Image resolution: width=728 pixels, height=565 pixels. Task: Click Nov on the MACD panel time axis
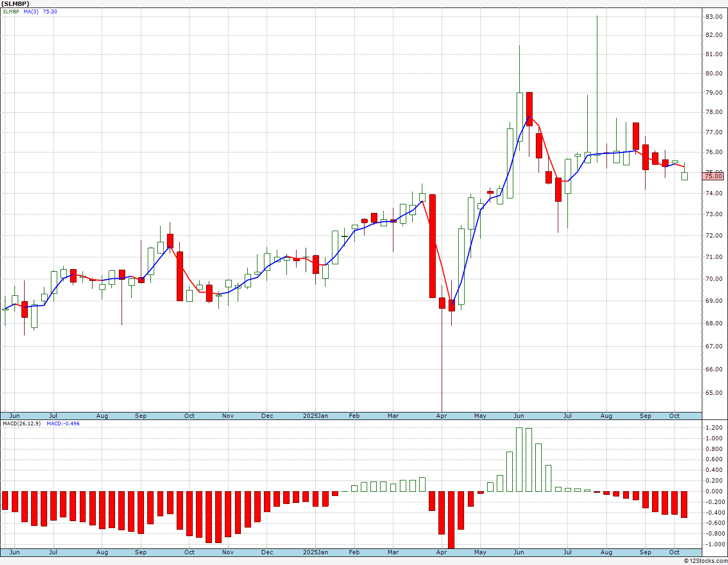pyautogui.click(x=228, y=552)
